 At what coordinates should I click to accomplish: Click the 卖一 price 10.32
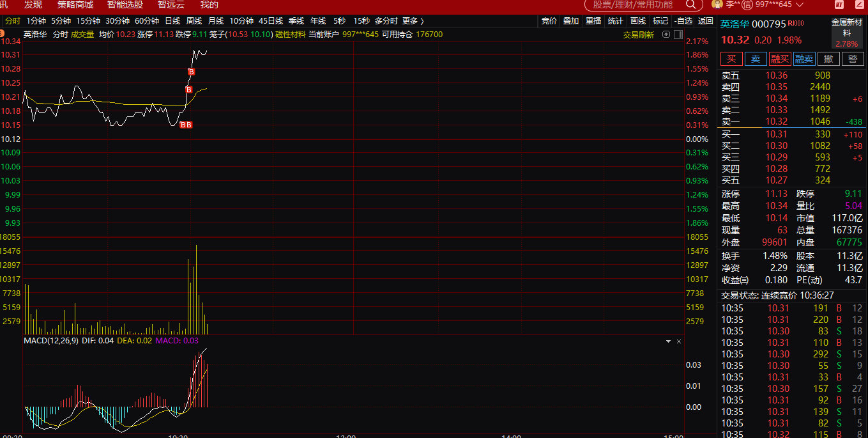(777, 121)
